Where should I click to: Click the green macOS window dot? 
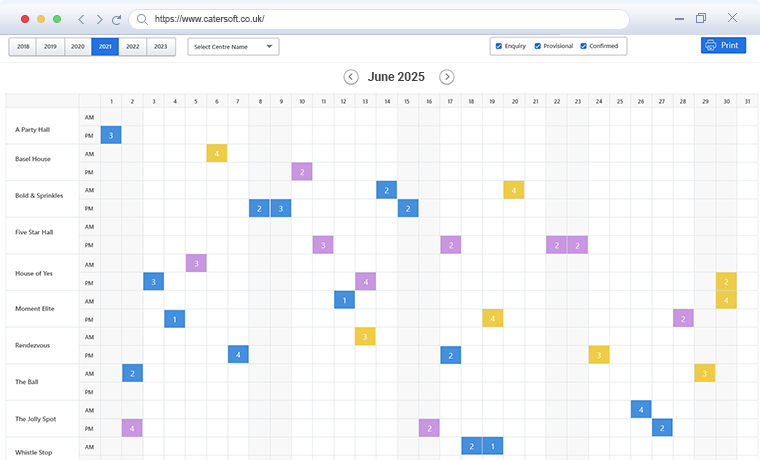click(x=57, y=19)
